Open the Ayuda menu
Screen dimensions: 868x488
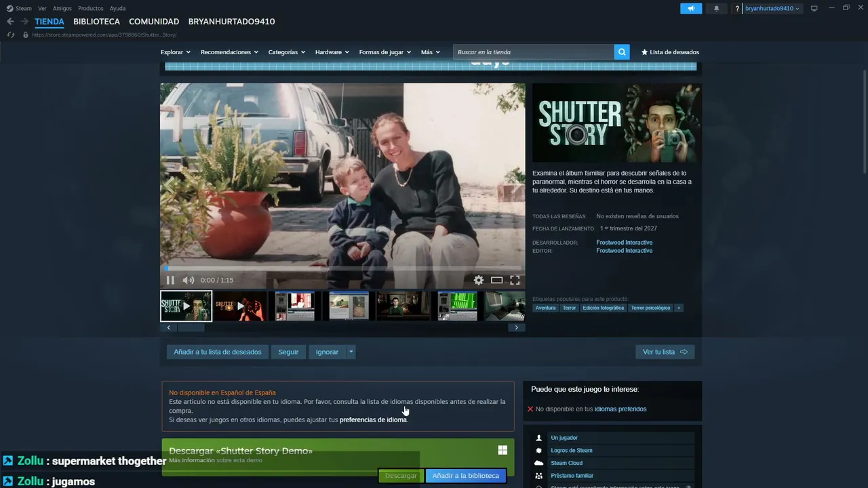pos(117,8)
